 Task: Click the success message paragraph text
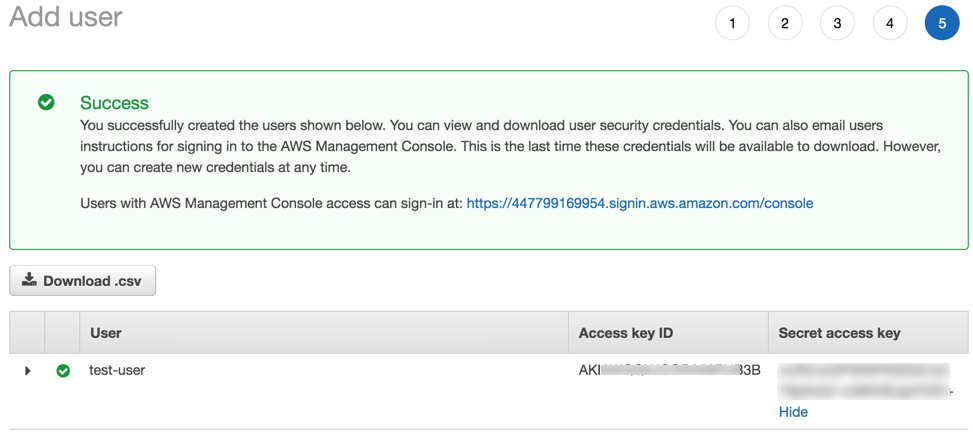coord(510,146)
